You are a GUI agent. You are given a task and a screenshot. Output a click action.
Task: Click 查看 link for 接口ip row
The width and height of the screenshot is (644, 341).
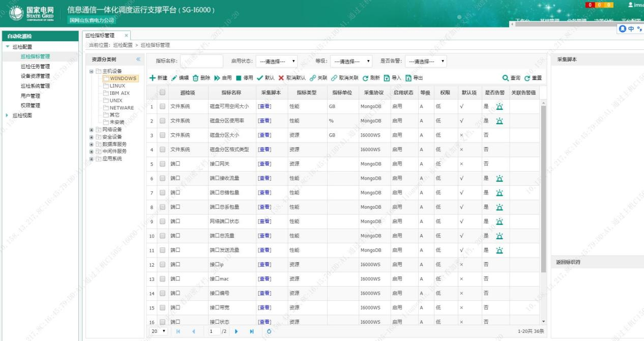[265, 265]
